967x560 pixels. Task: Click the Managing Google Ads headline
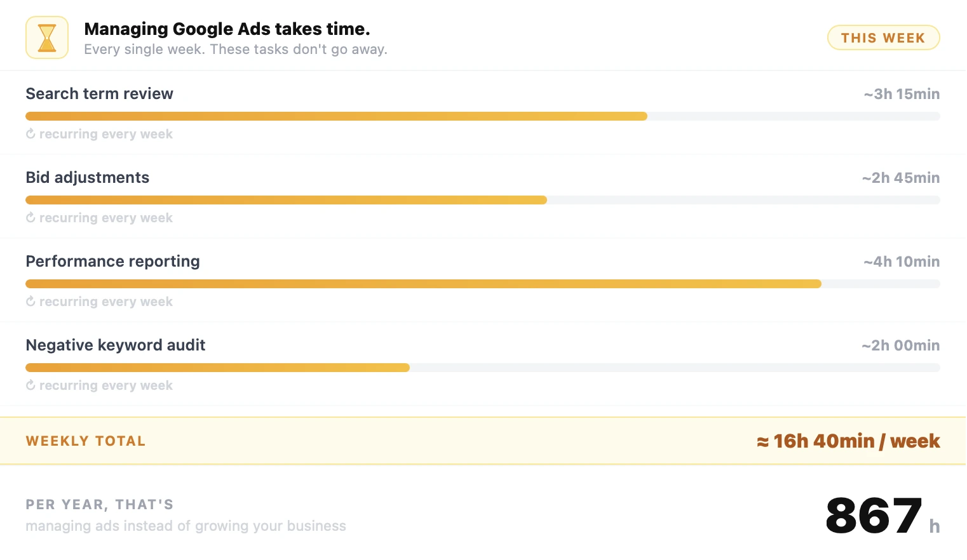pyautogui.click(x=227, y=29)
